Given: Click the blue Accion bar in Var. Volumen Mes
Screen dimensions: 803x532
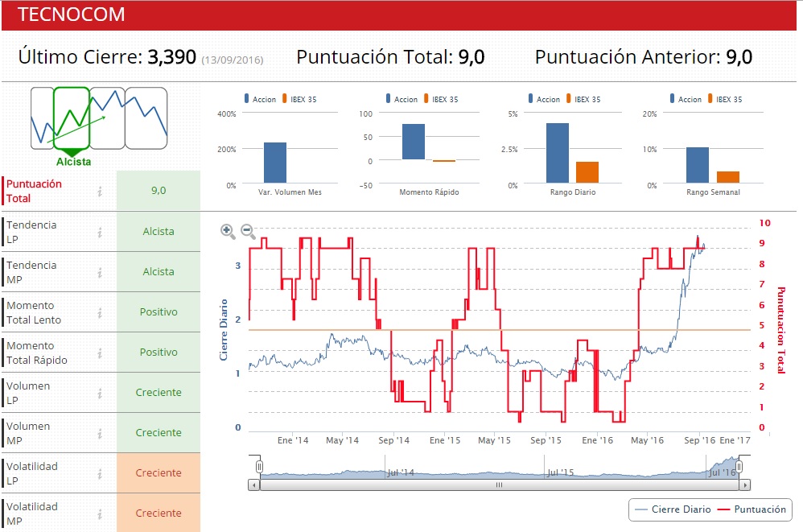Looking at the screenshot, I should point(275,163).
